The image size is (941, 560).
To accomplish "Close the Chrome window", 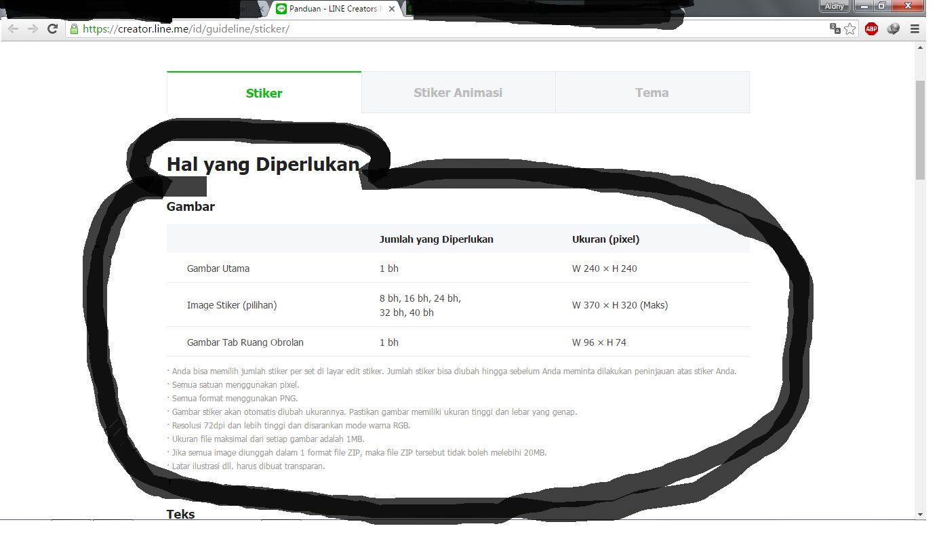I will pyautogui.click(x=906, y=6).
